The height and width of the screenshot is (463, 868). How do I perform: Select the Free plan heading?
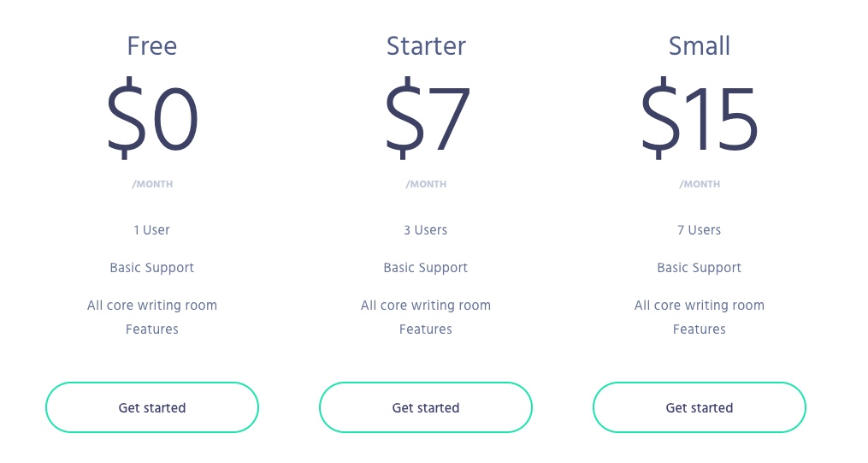[x=151, y=46]
